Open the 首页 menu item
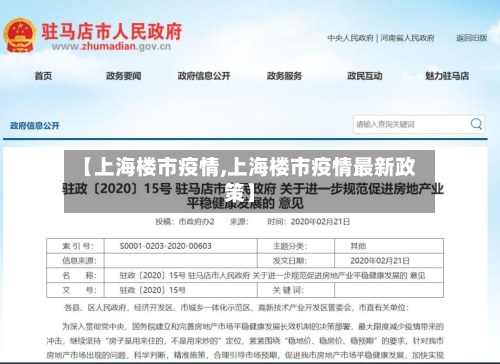Viewport: 500px width, 364px height. 43,76
